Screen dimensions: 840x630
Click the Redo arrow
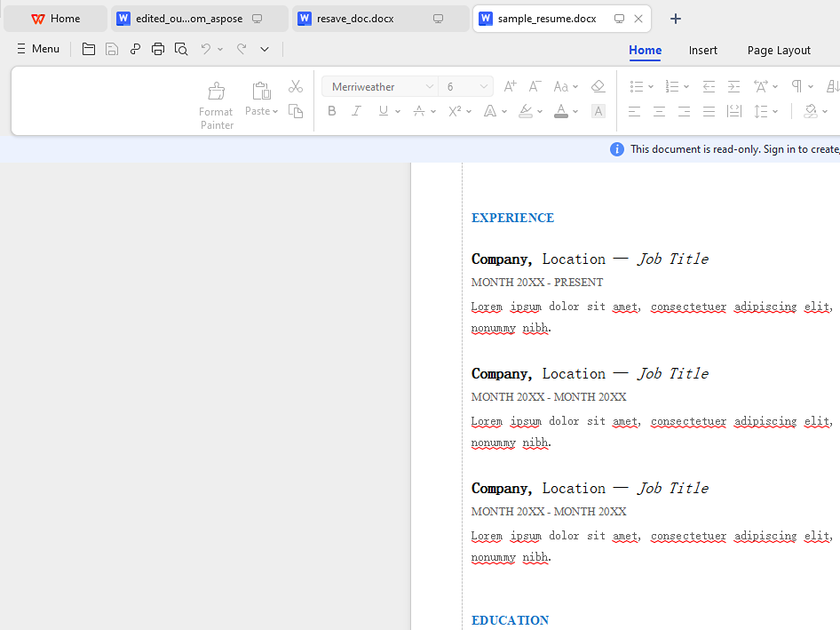click(242, 50)
